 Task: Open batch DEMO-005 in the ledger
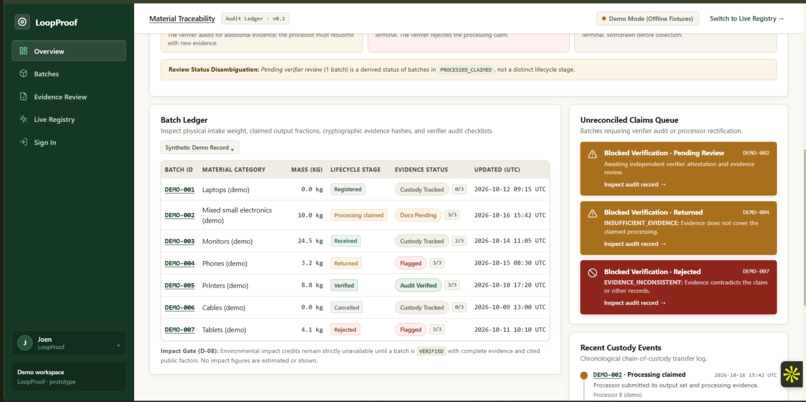tap(179, 285)
